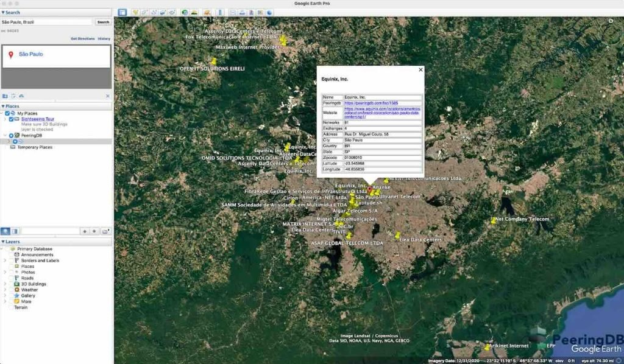Collapse the Search panel header
This screenshot has width=624, height=364.
[x=3, y=12]
